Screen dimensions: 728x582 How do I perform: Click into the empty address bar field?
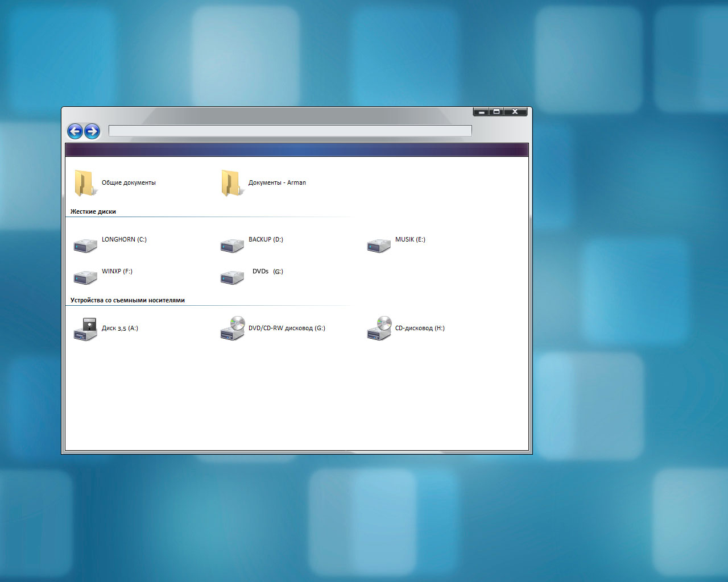(x=290, y=131)
